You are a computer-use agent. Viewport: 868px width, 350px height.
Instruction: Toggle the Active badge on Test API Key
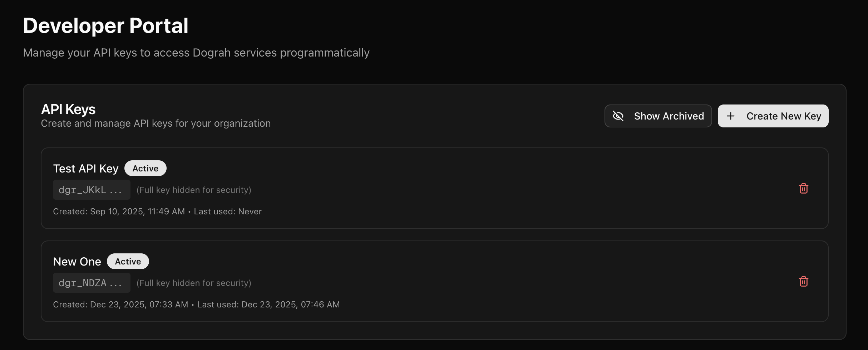point(145,168)
